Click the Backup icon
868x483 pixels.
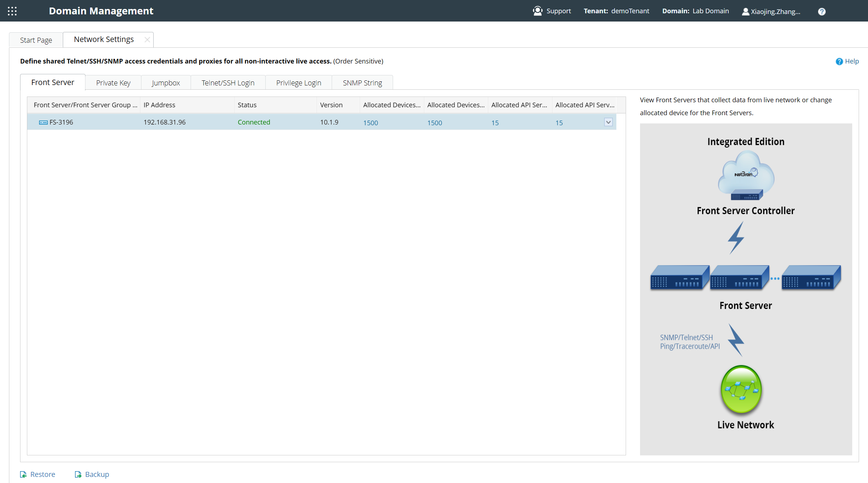(78, 474)
